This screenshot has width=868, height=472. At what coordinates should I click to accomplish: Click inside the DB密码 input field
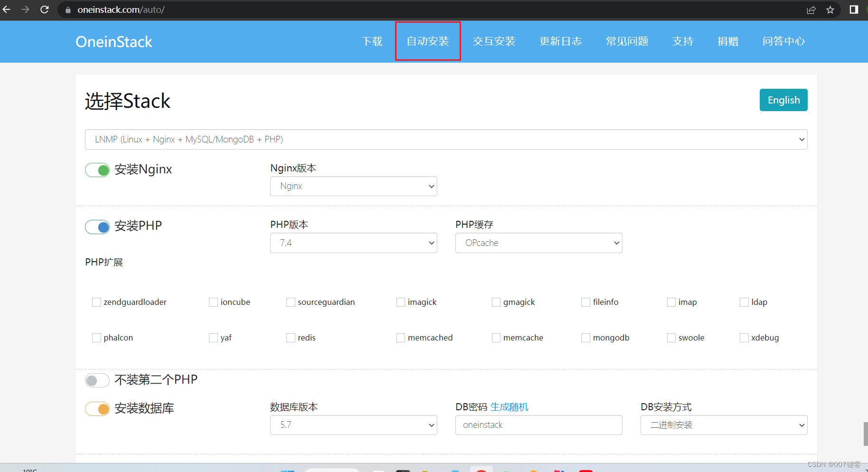[538, 425]
